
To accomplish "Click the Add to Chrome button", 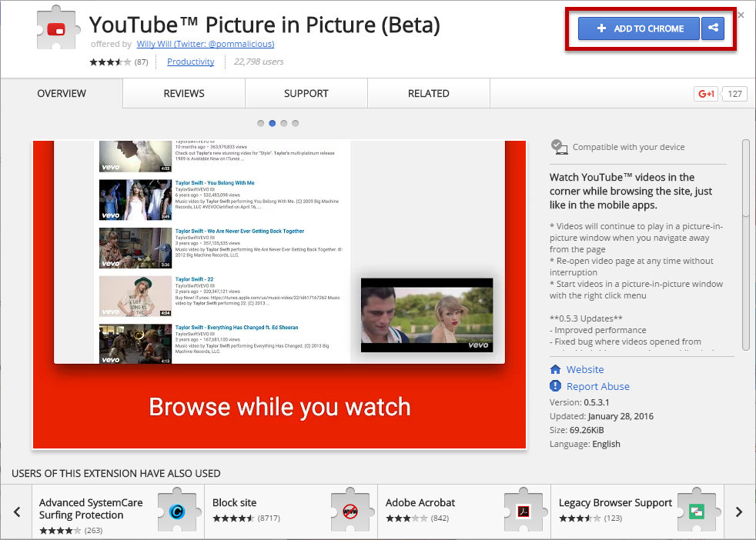I will (639, 28).
